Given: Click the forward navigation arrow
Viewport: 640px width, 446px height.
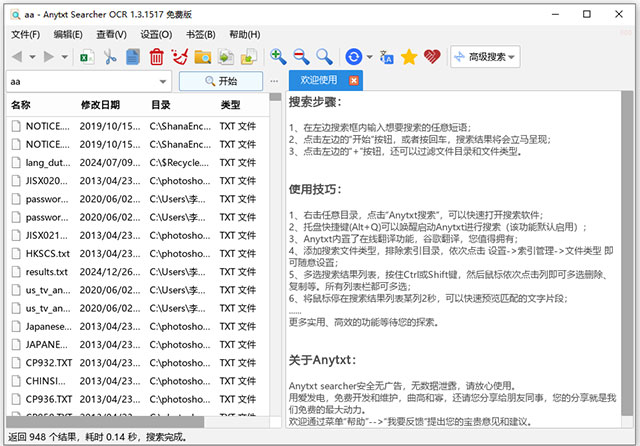Looking at the screenshot, I should pyautogui.click(x=49, y=57).
